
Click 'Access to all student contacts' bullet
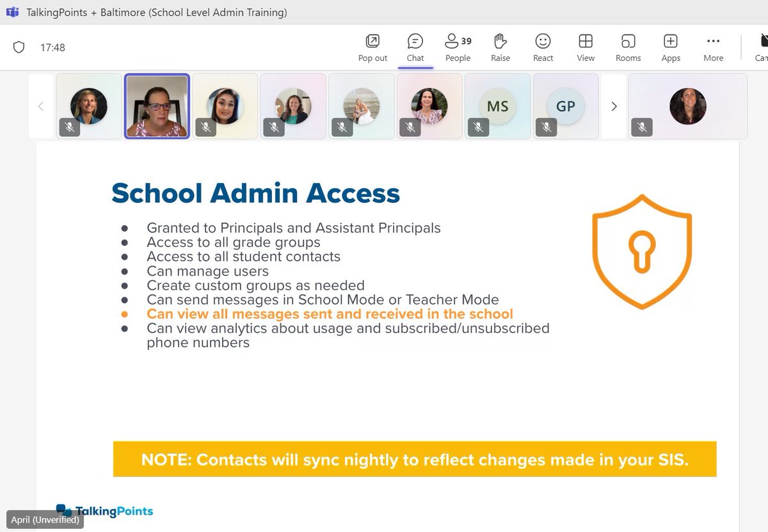pyautogui.click(x=244, y=256)
